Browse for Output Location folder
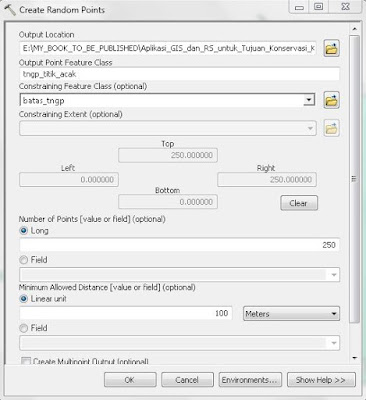The image size is (366, 400). click(x=331, y=49)
